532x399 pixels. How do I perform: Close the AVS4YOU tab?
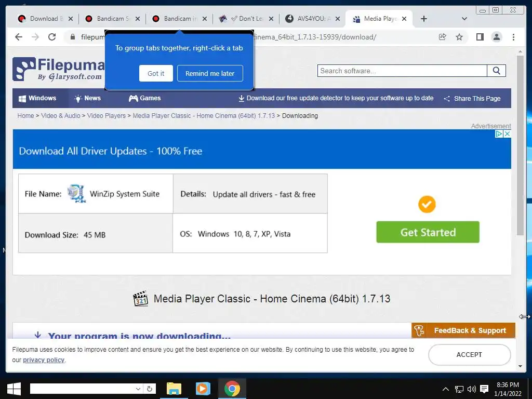[338, 19]
